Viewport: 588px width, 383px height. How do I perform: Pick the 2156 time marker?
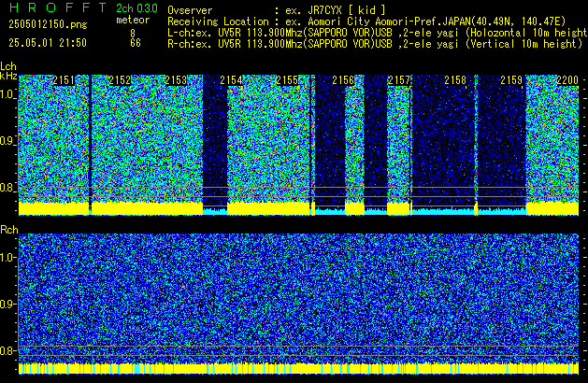(343, 80)
